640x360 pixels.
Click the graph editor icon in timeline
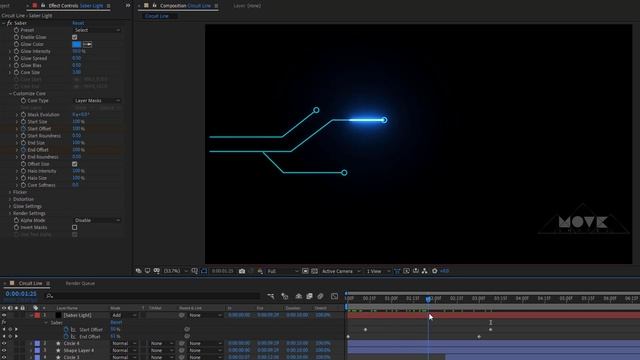[335, 296]
